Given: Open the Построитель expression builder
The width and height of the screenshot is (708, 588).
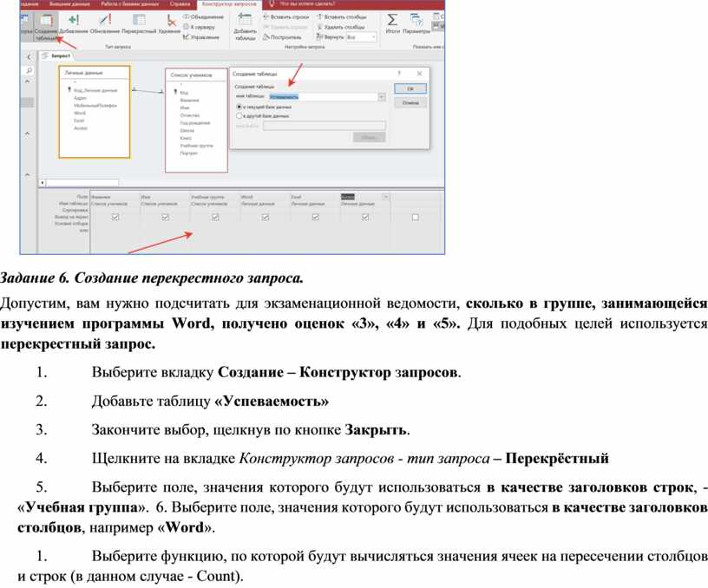Looking at the screenshot, I should click(282, 37).
